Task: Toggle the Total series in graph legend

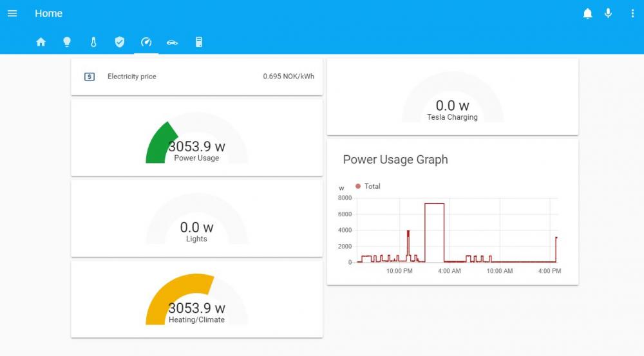Action: tap(369, 186)
